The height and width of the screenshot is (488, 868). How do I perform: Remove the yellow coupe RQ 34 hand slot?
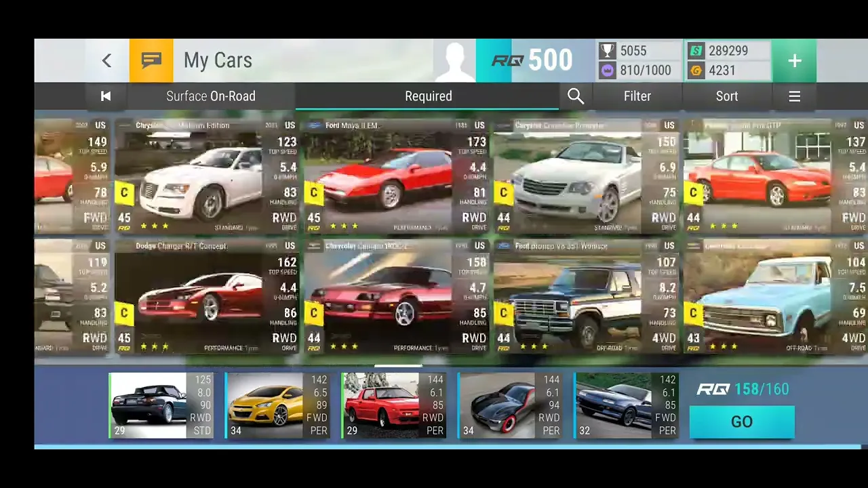click(x=277, y=405)
